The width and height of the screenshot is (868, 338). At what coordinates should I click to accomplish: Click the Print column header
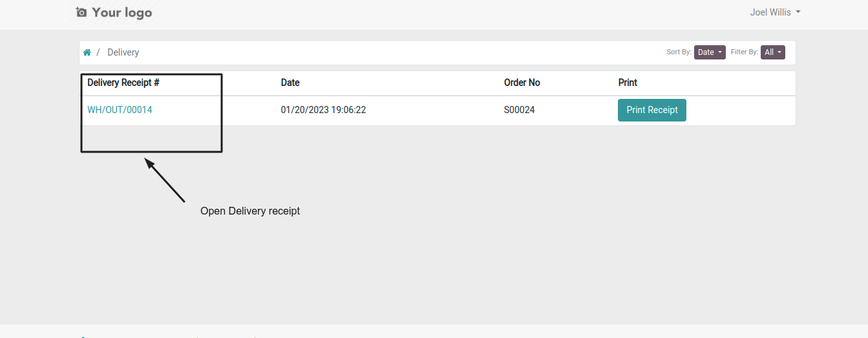(628, 83)
